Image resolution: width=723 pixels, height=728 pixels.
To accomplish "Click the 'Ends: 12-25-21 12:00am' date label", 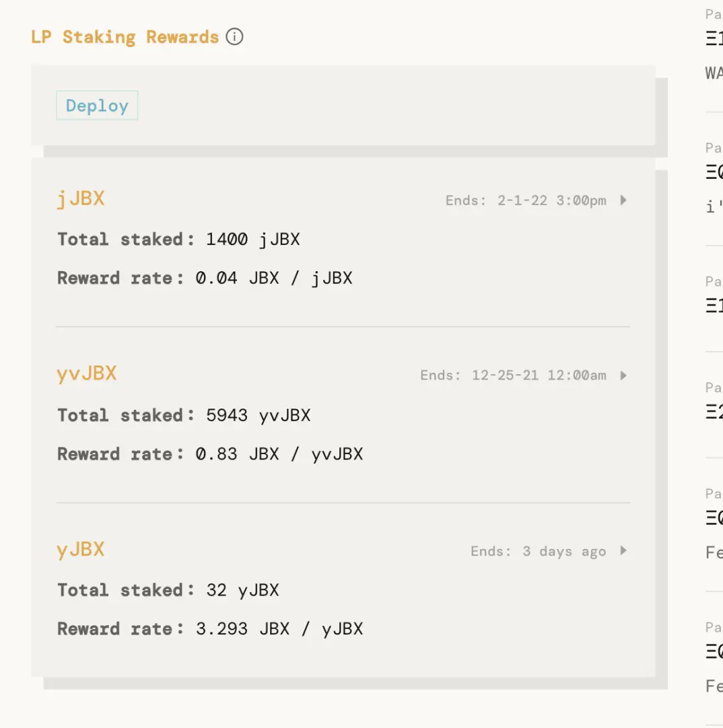I will (x=513, y=375).
